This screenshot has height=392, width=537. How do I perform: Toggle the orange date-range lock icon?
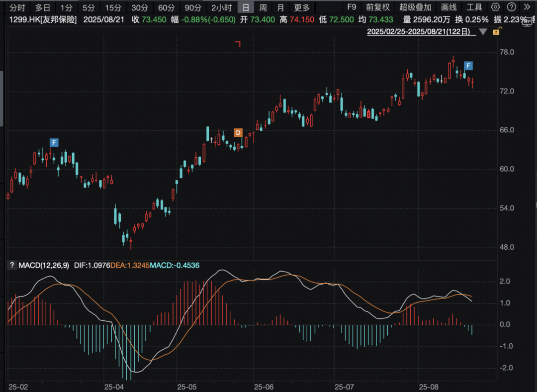pyautogui.click(x=496, y=31)
